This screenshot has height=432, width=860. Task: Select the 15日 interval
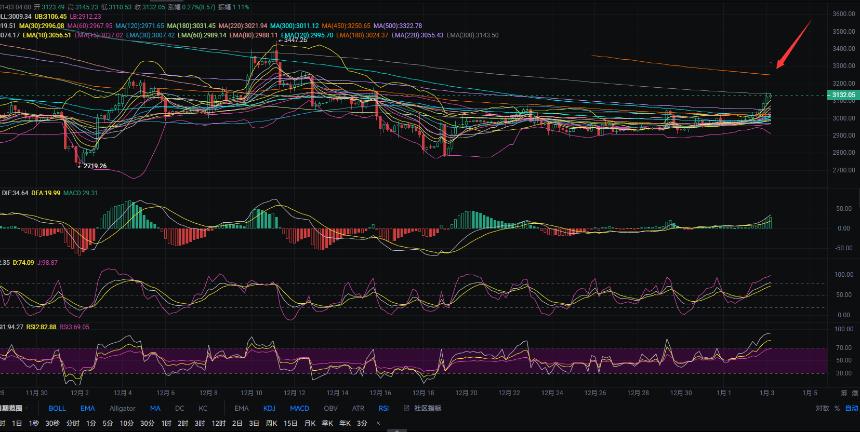(x=291, y=423)
